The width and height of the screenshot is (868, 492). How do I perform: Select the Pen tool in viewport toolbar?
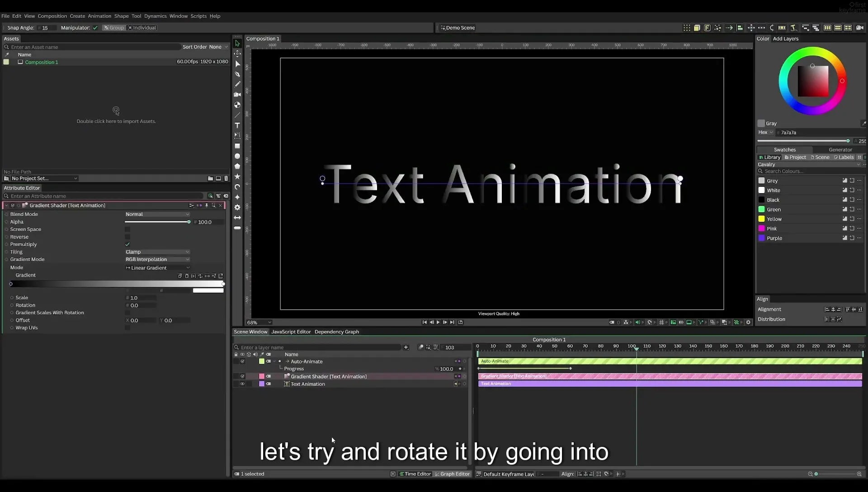[237, 74]
